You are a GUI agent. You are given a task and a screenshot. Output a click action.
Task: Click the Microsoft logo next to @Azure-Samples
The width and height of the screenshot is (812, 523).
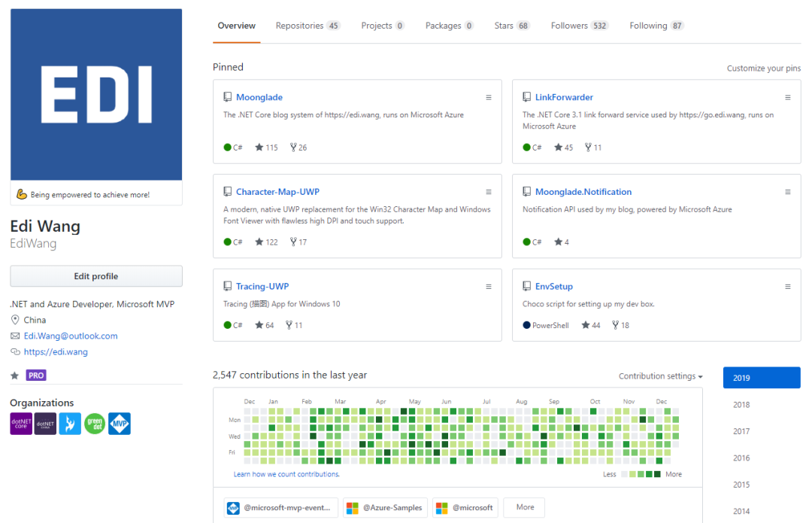pos(352,508)
